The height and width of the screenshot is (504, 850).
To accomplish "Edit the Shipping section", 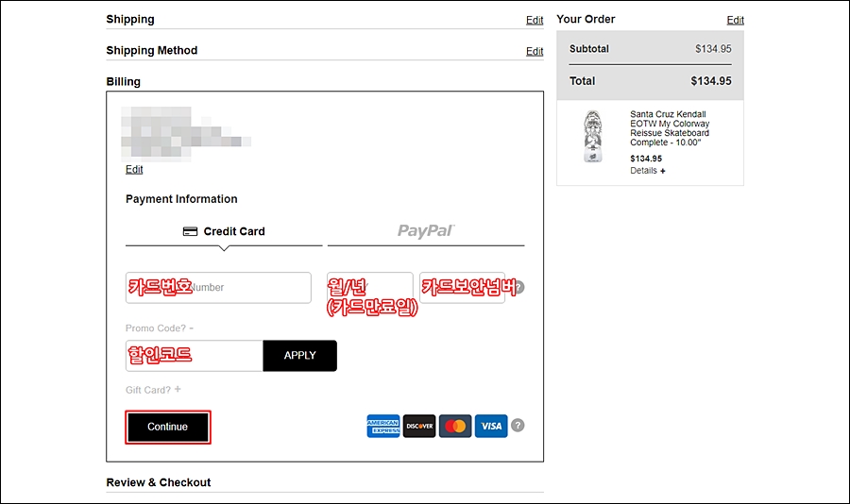I will click(x=535, y=20).
